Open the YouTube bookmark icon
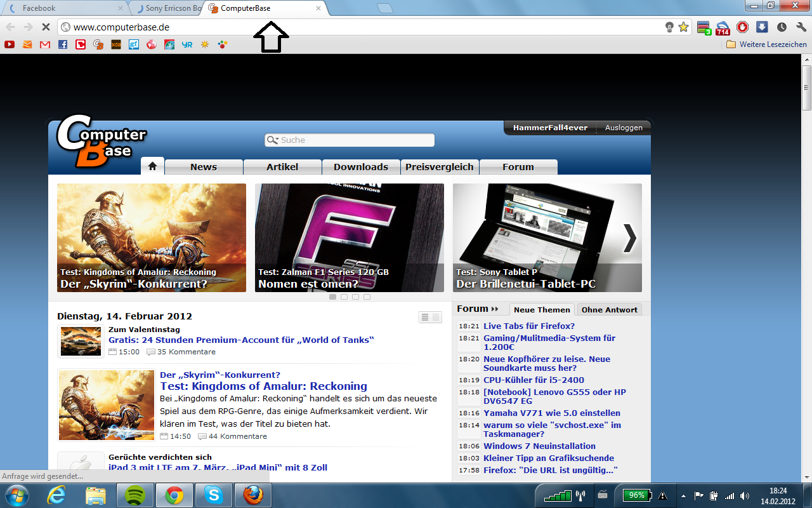812x508 pixels. tap(10, 44)
